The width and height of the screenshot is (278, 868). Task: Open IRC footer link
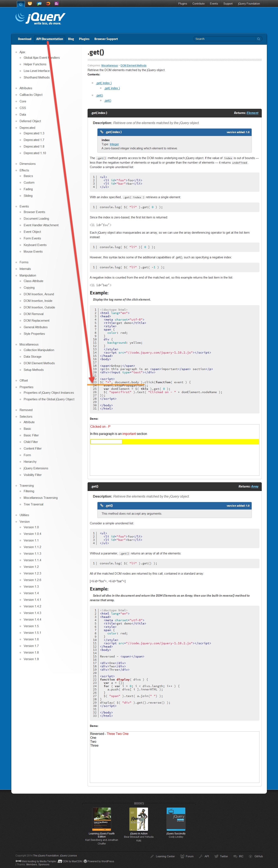click(239, 856)
